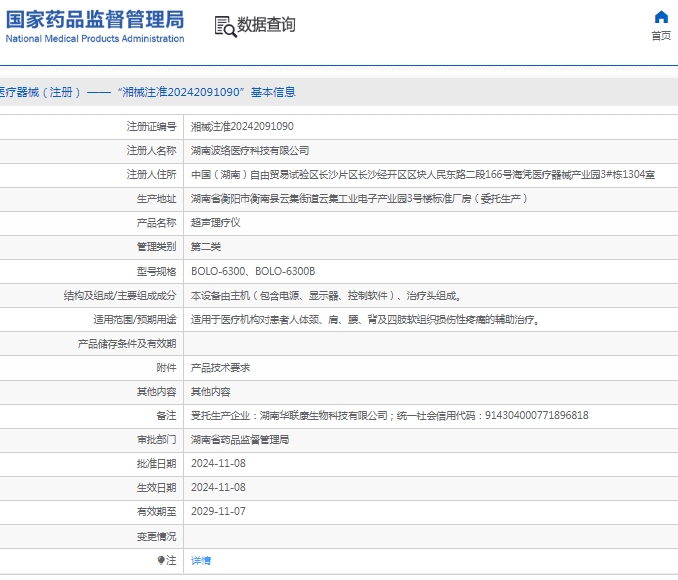Select approval department 湖南省药品监督管理局
Viewport: 678px width, 580px height.
tap(240, 440)
